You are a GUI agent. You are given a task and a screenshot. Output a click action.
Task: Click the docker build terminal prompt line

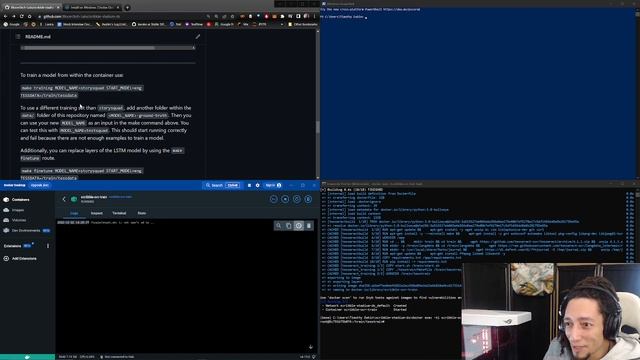(353, 322)
